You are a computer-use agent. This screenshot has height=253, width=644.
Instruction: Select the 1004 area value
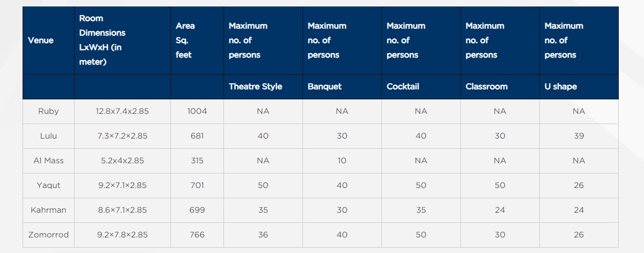[197, 111]
